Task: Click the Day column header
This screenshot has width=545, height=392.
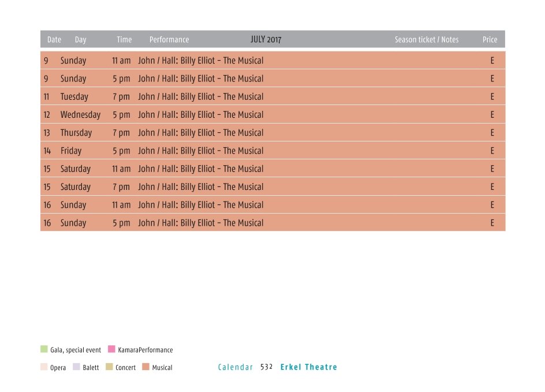Action: coord(81,40)
